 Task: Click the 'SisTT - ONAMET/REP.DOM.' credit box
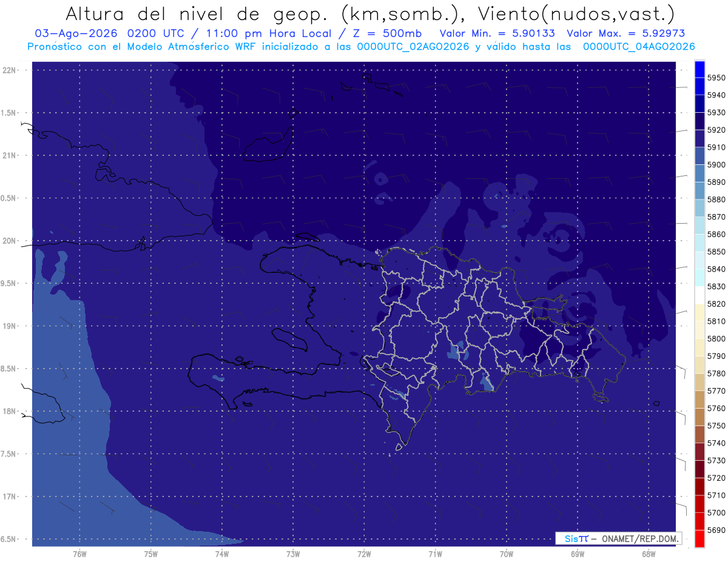pos(618,538)
